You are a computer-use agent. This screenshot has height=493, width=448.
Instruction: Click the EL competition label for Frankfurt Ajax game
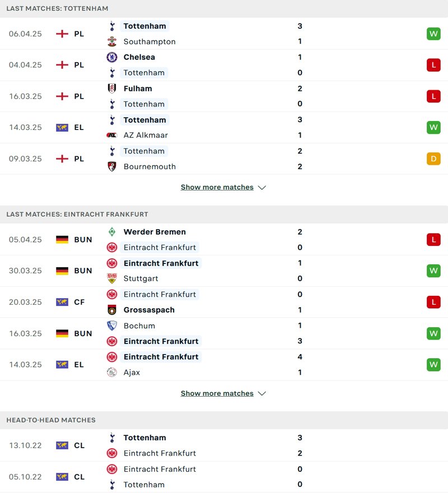click(x=78, y=365)
